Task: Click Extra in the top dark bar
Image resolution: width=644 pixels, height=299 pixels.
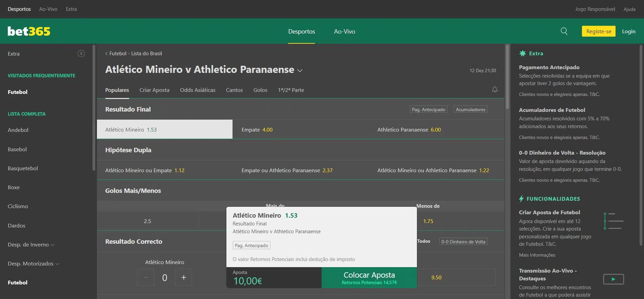Action: (x=71, y=9)
